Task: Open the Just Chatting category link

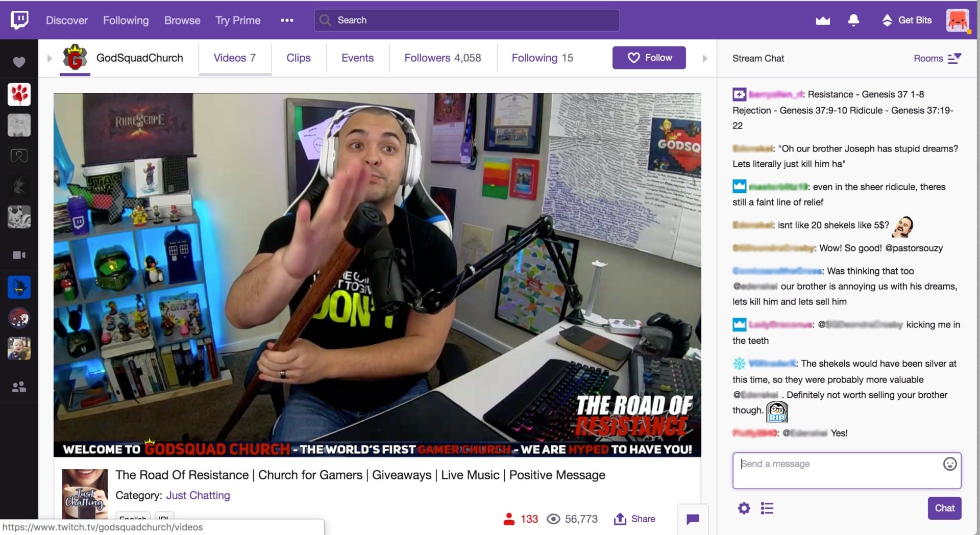Action: tap(198, 495)
